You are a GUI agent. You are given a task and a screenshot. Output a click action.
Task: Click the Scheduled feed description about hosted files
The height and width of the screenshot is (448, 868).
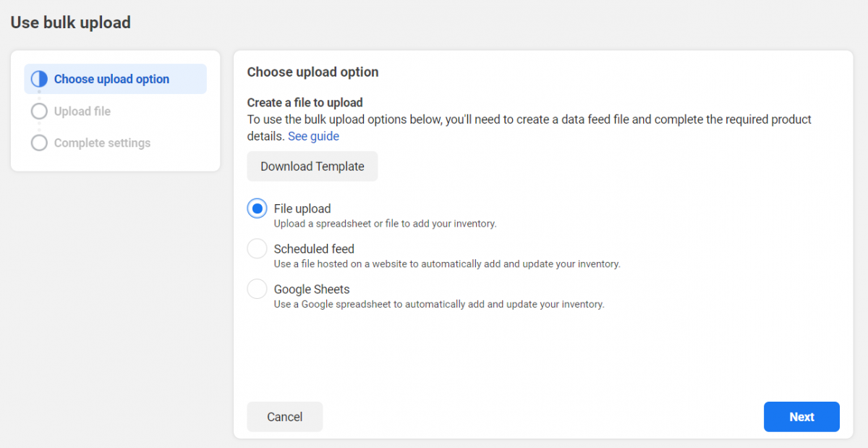tap(447, 264)
